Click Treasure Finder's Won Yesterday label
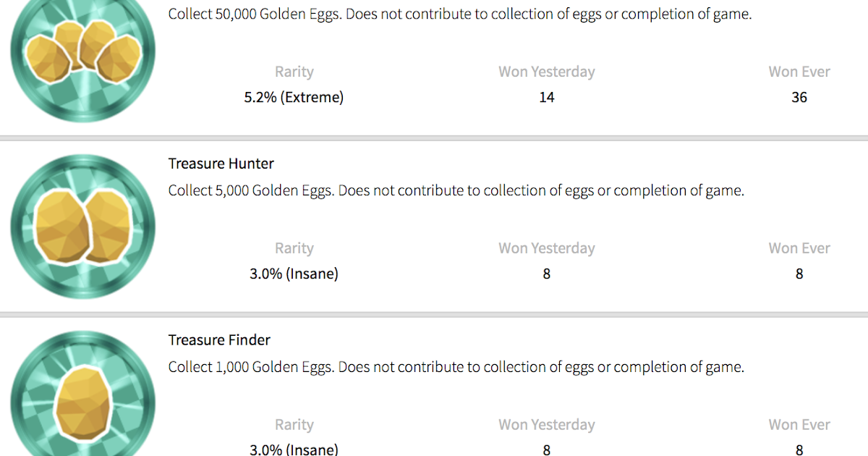This screenshot has height=456, width=868. point(547,425)
